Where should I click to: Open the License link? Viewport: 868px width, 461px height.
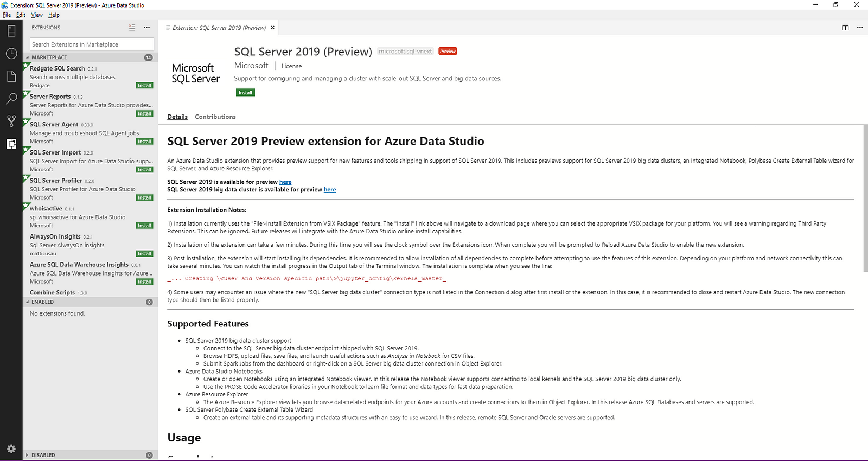[291, 66]
